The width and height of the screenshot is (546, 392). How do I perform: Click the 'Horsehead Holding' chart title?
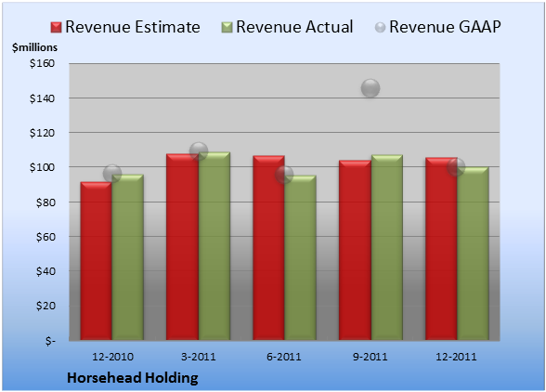coord(133,378)
